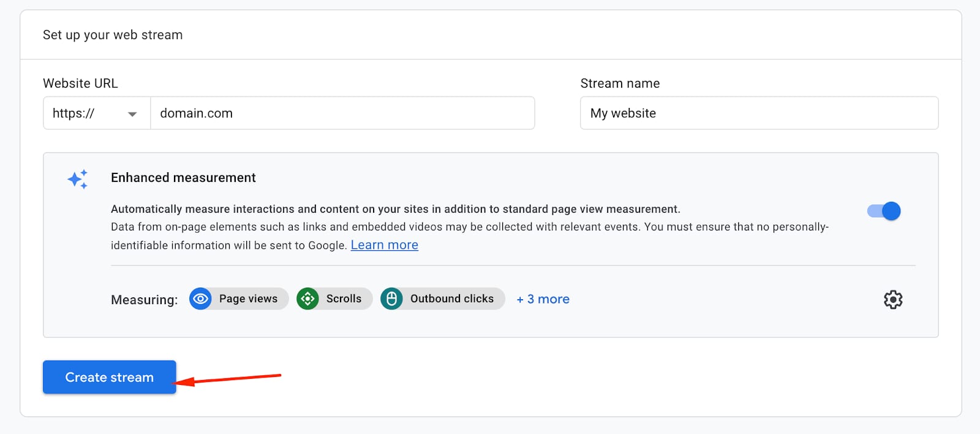Screen dimensions: 980x434
Task: Click the protocol dropdown caret arrow
Action: pos(132,114)
